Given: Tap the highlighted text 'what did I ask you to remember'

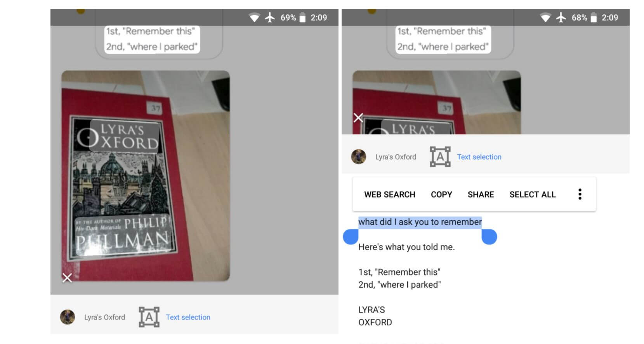Looking at the screenshot, I should click(420, 222).
